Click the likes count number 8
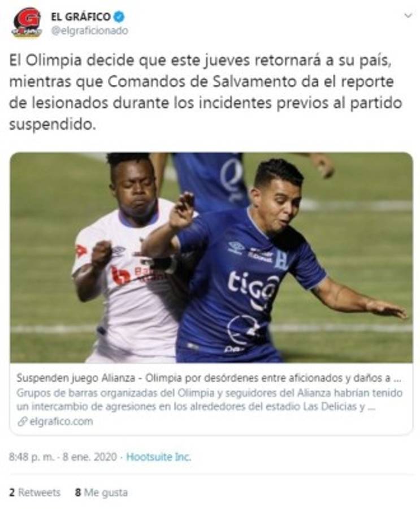The width and height of the screenshot is (420, 509). (78, 493)
